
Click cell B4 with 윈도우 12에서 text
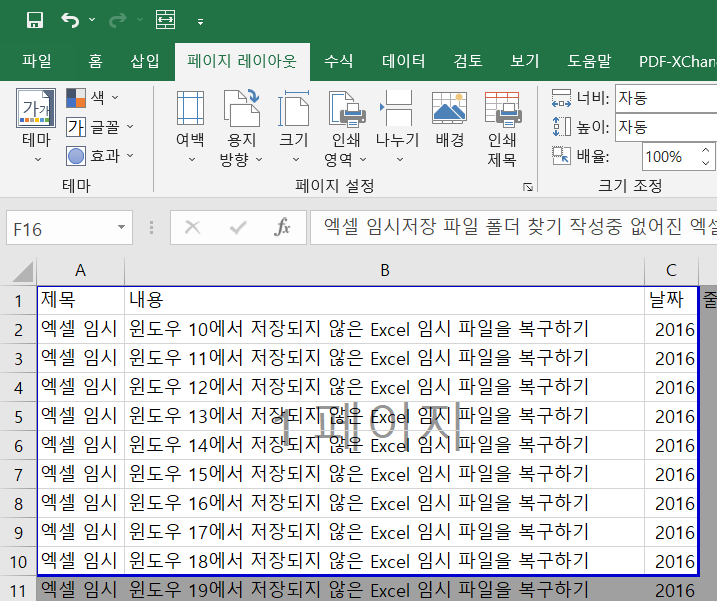385,387
